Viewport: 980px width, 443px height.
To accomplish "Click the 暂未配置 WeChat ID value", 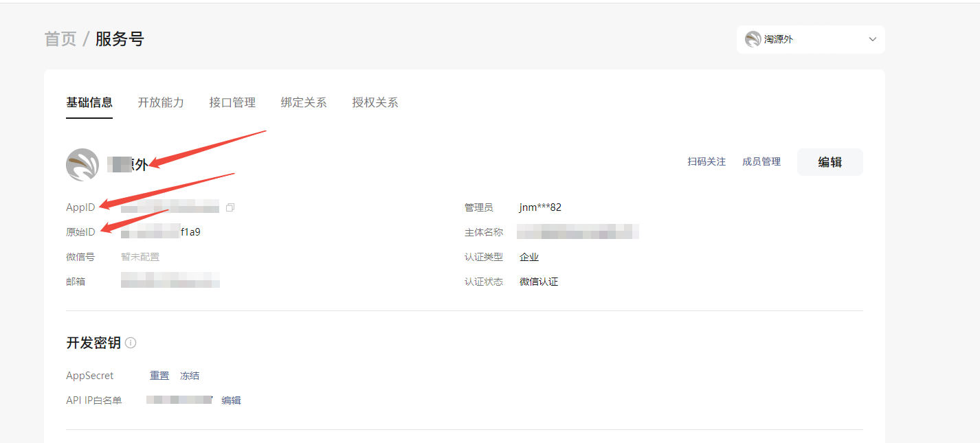I will pyautogui.click(x=140, y=257).
